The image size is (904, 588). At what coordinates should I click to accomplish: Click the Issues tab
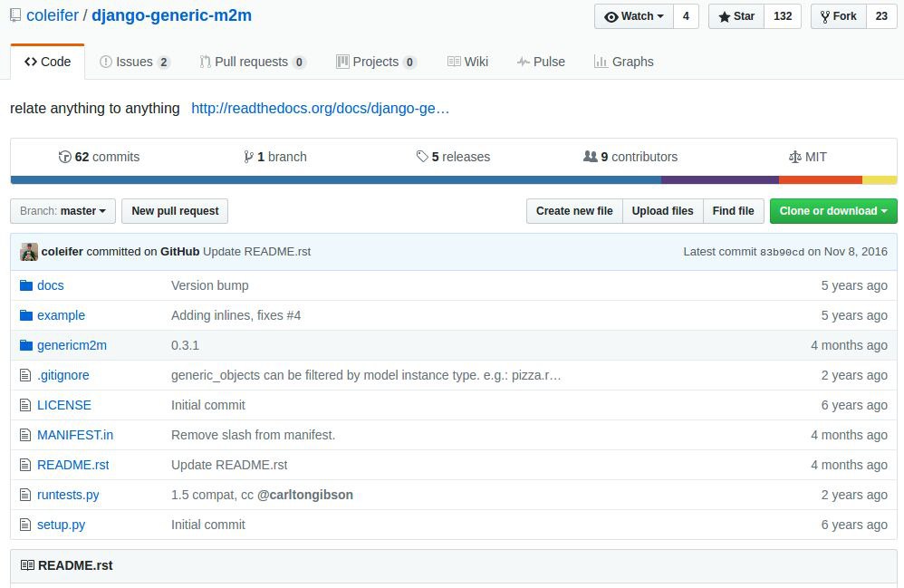coord(134,62)
